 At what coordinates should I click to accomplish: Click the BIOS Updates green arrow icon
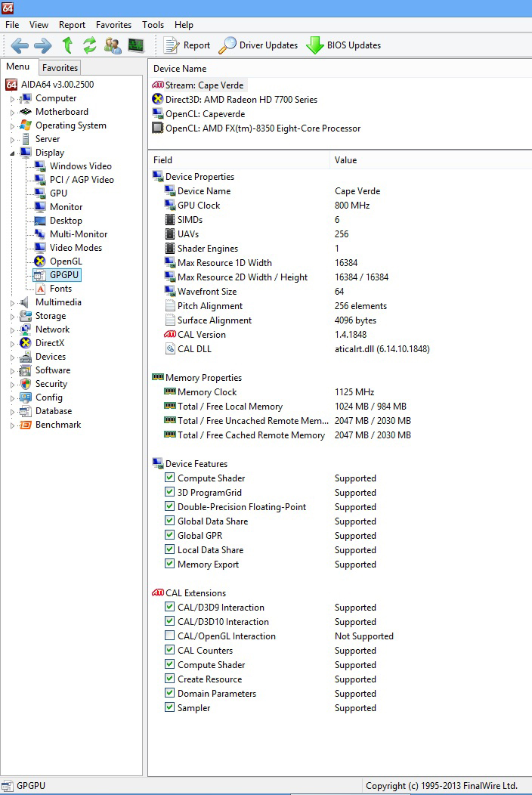(314, 45)
